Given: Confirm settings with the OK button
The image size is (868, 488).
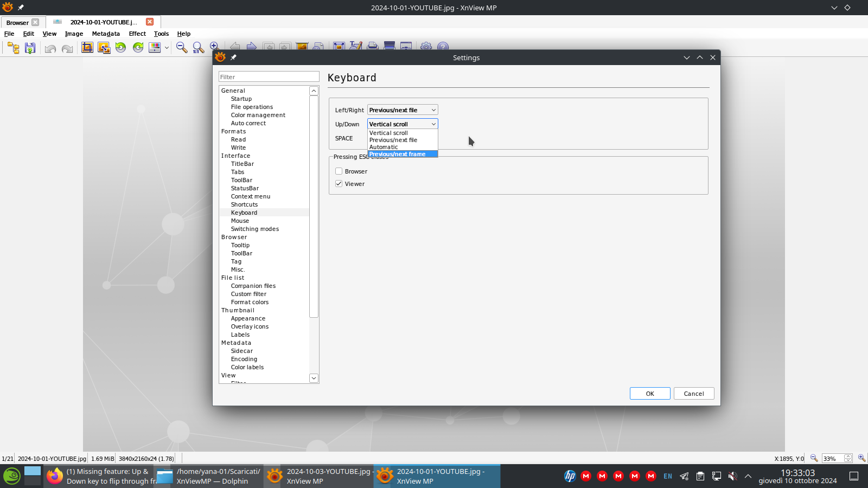Looking at the screenshot, I should tap(649, 394).
